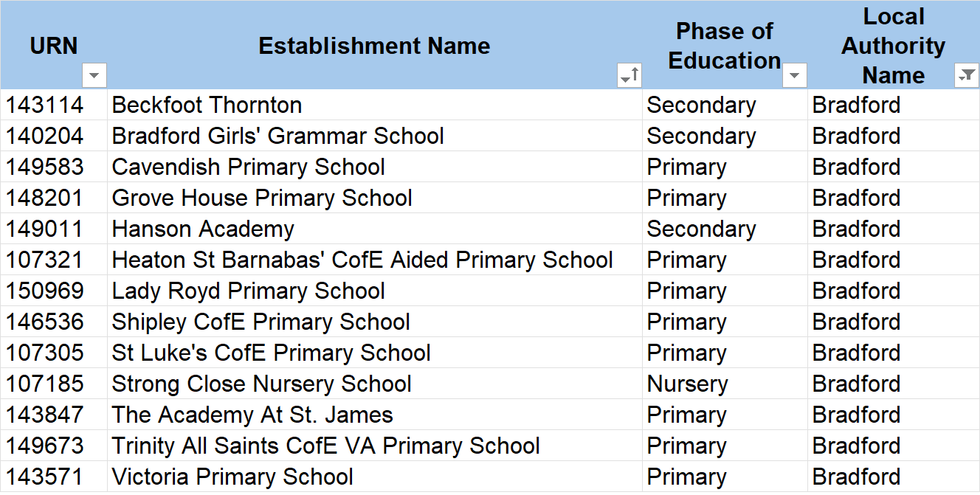Viewport: 980px width, 495px height.
Task: Click the URN cell 140204
Action: (x=54, y=136)
